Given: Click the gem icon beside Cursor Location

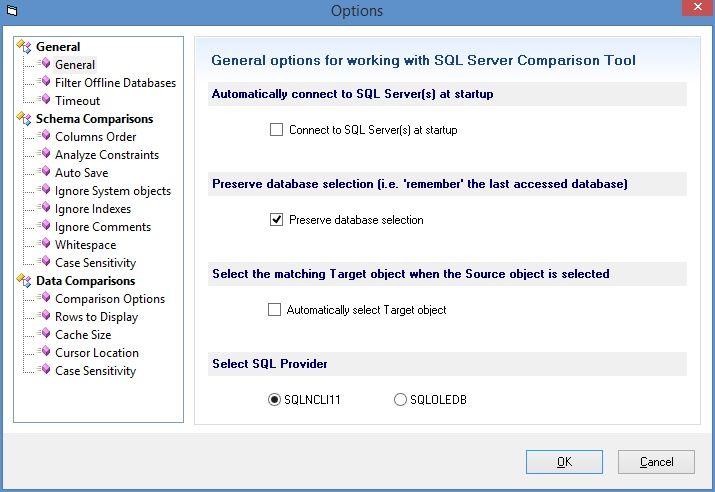Looking at the screenshot, I should (x=45, y=352).
